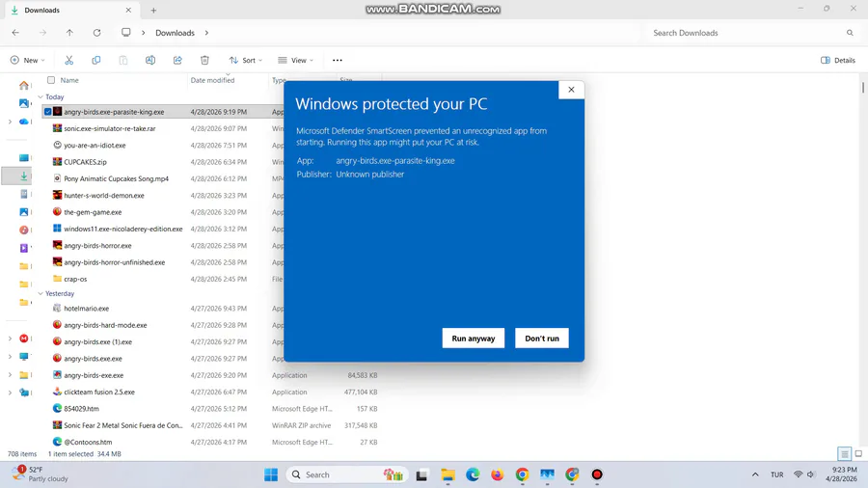Toggle the Details pane button

pos(838,60)
